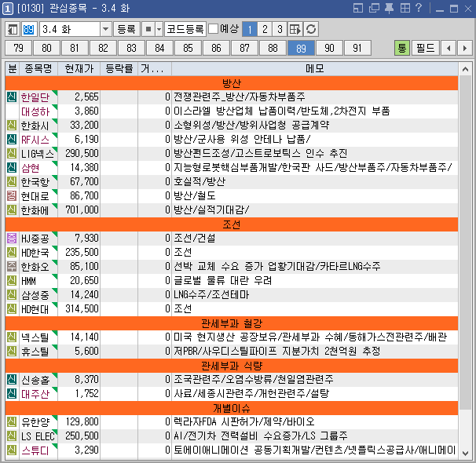Click the 신 icon beside 한일단
Viewport: 476px width, 463px height.
click(x=12, y=97)
